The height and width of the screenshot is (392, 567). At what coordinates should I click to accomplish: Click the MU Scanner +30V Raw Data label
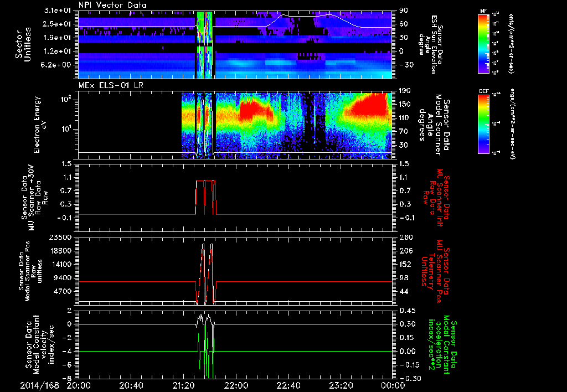(x=34, y=198)
